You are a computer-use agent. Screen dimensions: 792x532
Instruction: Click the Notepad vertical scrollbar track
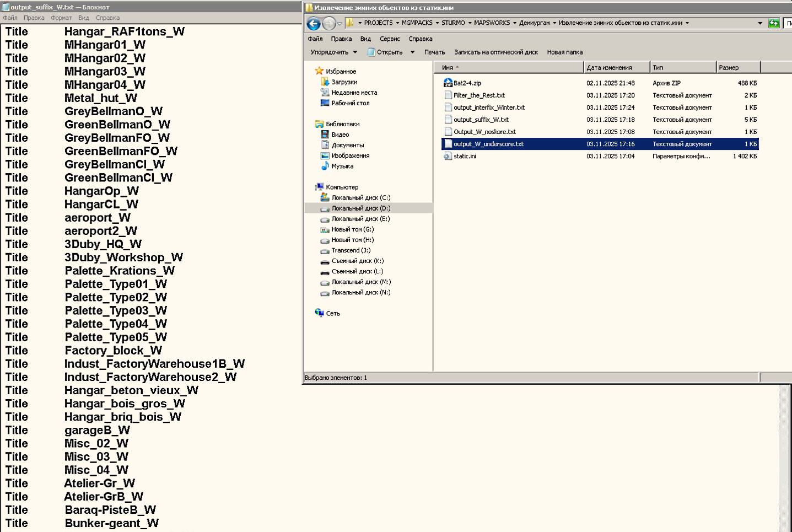pyautogui.click(x=785, y=458)
